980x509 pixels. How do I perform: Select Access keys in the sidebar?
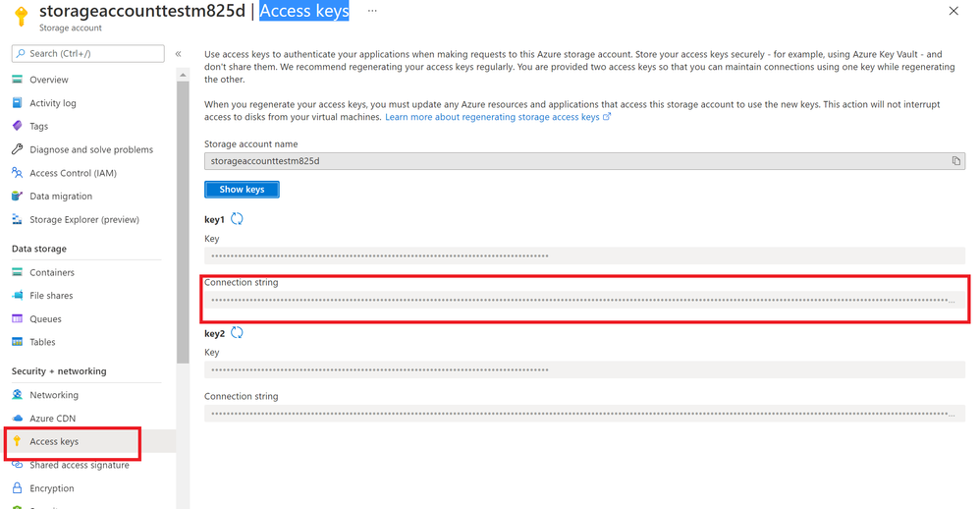pyautogui.click(x=54, y=441)
